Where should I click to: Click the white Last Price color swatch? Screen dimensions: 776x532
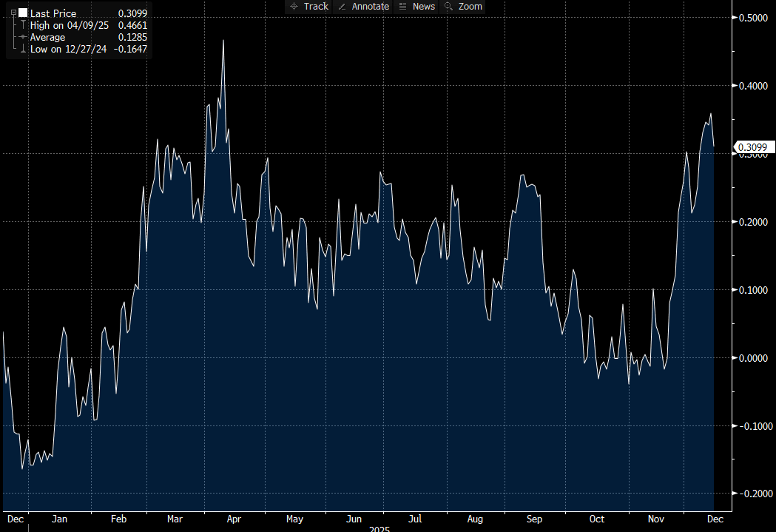pos(23,13)
